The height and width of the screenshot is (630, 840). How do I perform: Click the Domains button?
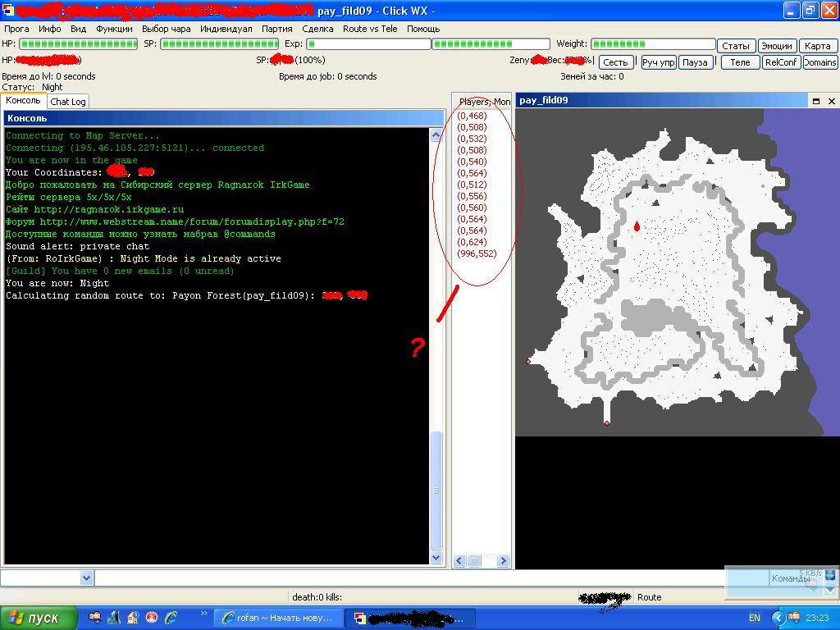pyautogui.click(x=819, y=62)
